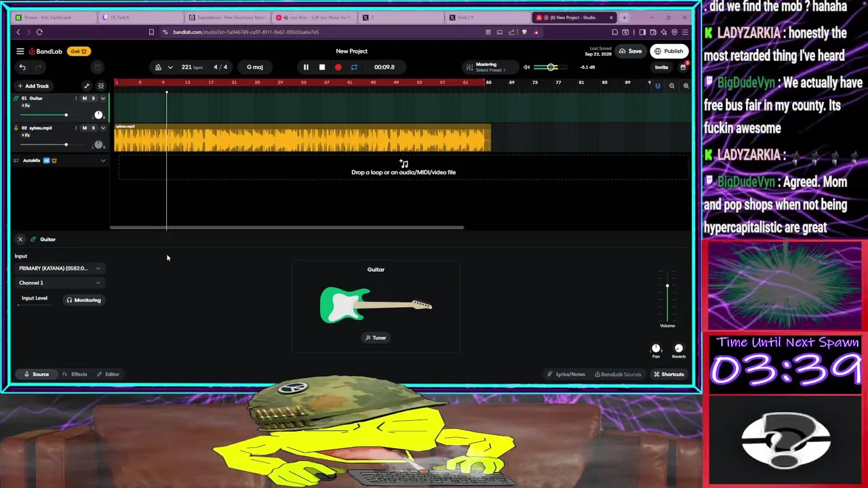Click the zoom out magnifier icon
868x488 pixels.
point(671,86)
